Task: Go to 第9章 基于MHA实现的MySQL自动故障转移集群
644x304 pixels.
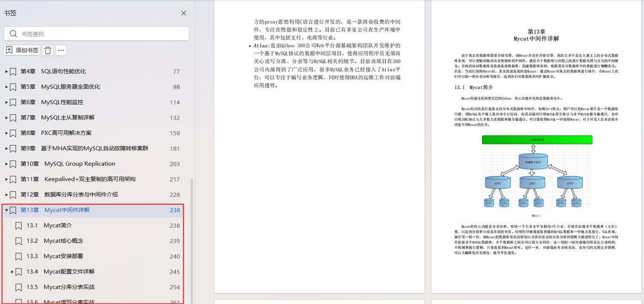Action: [x=84, y=148]
